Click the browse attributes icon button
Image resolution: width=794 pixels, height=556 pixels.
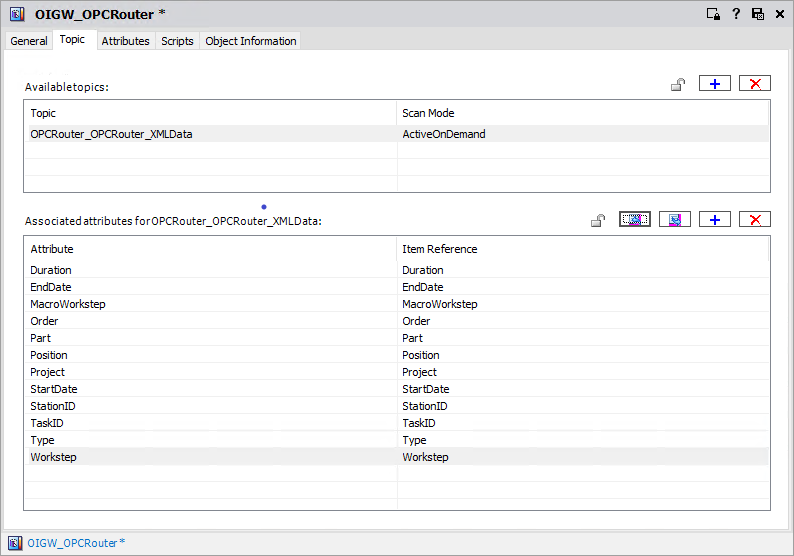click(634, 220)
